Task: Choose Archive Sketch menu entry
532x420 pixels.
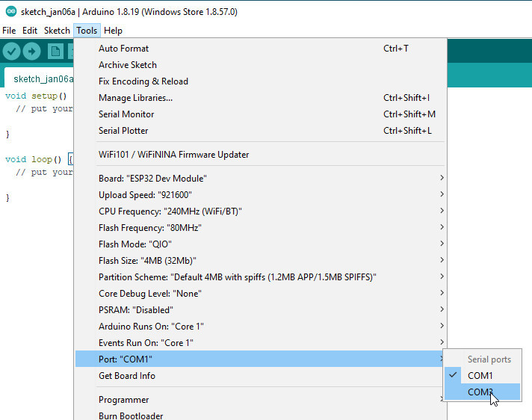Action: [x=260, y=65]
